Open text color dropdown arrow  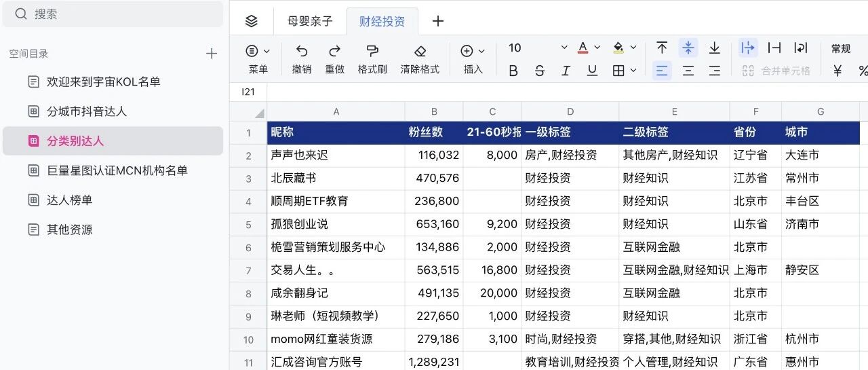pyautogui.click(x=597, y=48)
